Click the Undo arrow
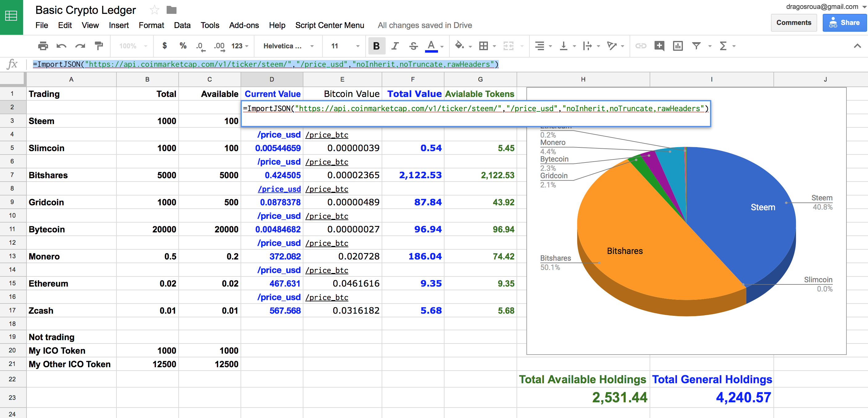Screen dimensions: 868x418 coord(61,46)
